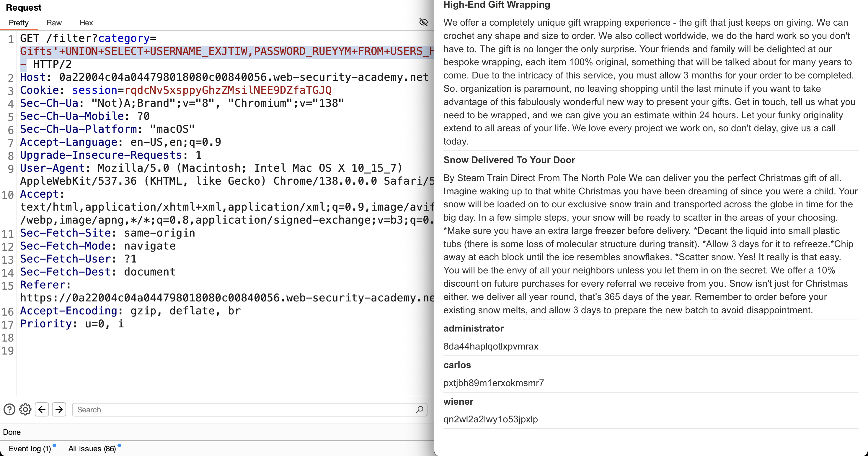Image resolution: width=868 pixels, height=456 pixels.
Task: Click the 'carlos' username
Action: tap(457, 365)
